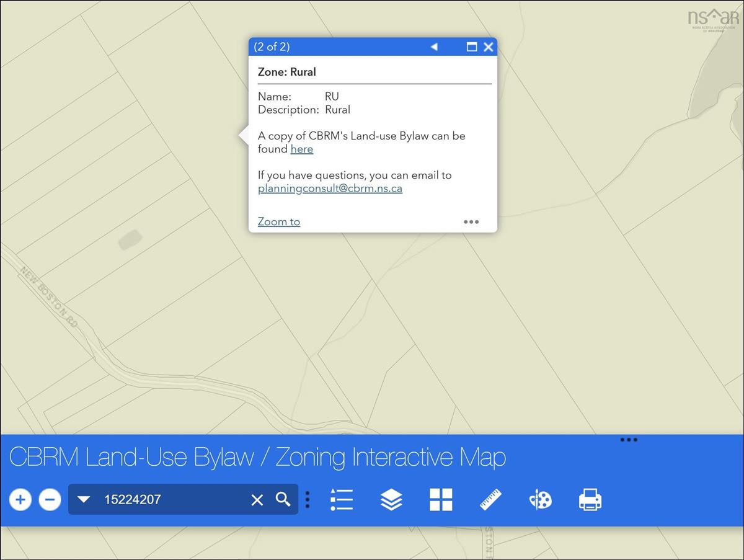Image resolution: width=744 pixels, height=560 pixels.
Task: Open the Draw palette tool
Action: click(x=541, y=499)
